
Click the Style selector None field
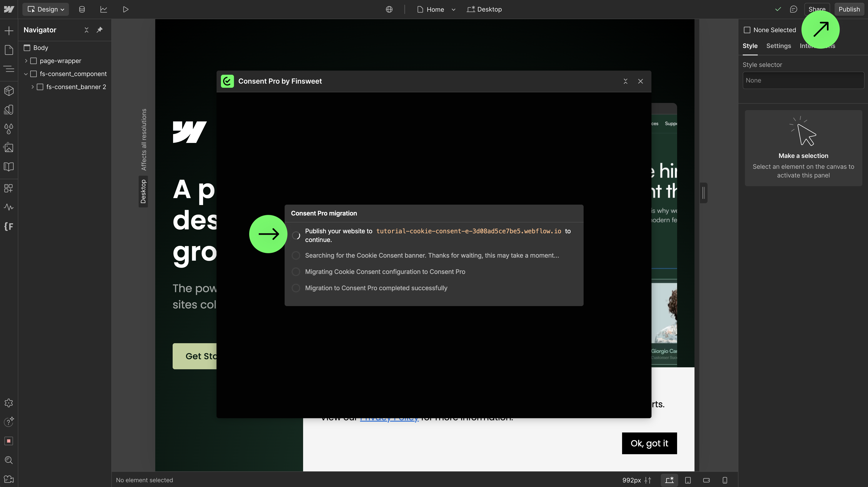pyautogui.click(x=803, y=80)
